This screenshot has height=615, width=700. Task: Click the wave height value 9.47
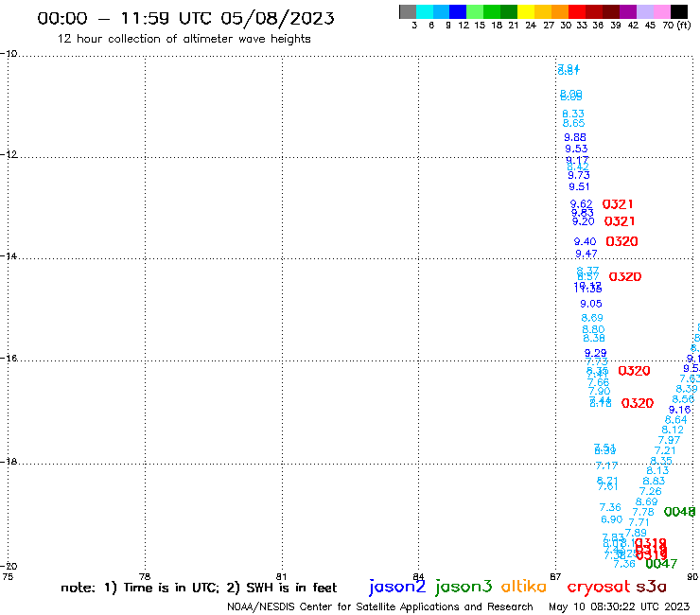[586, 255]
